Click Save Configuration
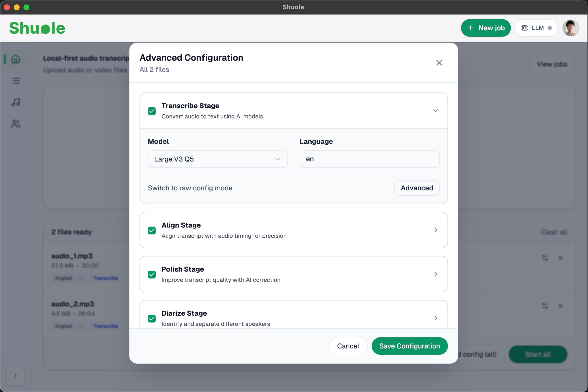Screen dimensions: 588x392 point(410,346)
